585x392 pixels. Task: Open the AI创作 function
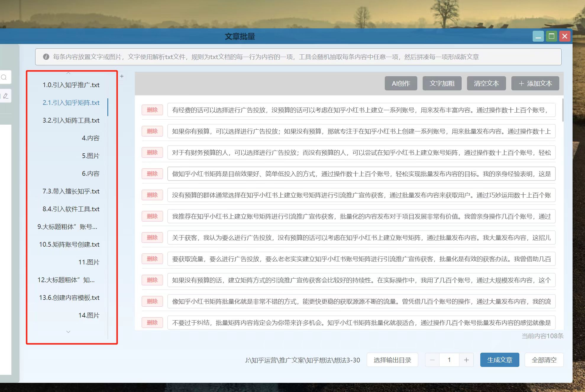tap(401, 83)
